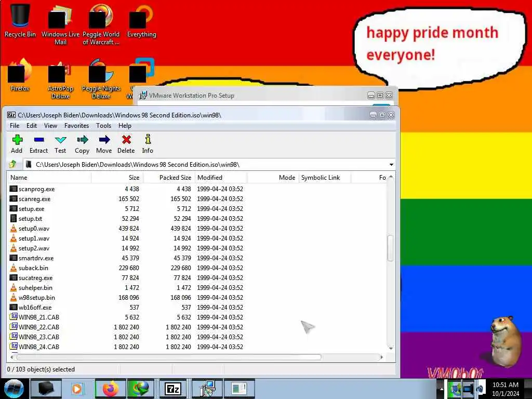
Task: Select setup2.wav VLC cone icon
Action: click(14, 248)
